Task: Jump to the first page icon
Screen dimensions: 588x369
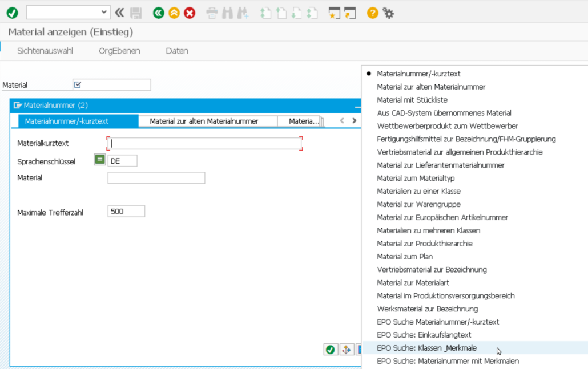Action: (x=265, y=13)
